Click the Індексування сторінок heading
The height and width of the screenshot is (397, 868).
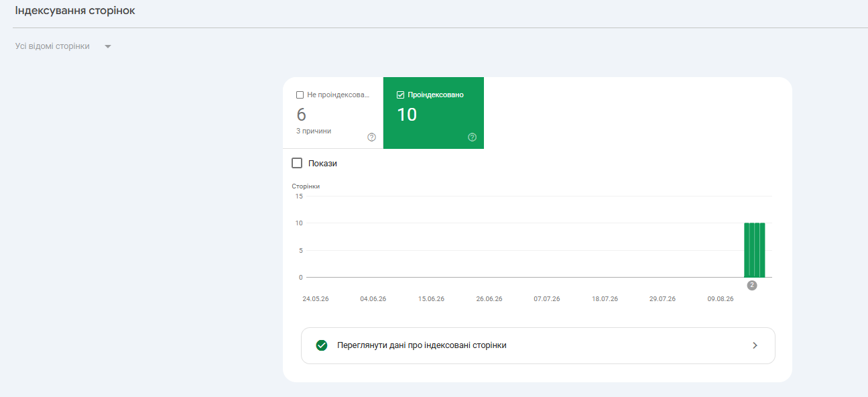coord(75,11)
